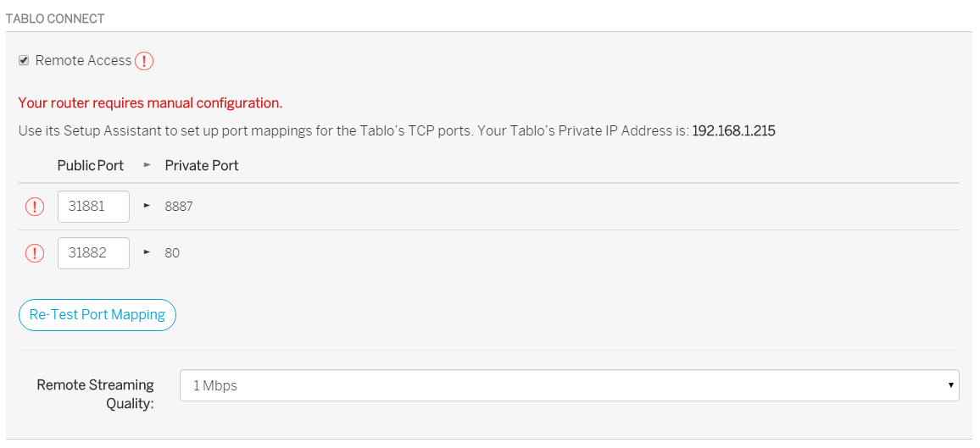Click the warning icon next to port 31882

coord(35,253)
